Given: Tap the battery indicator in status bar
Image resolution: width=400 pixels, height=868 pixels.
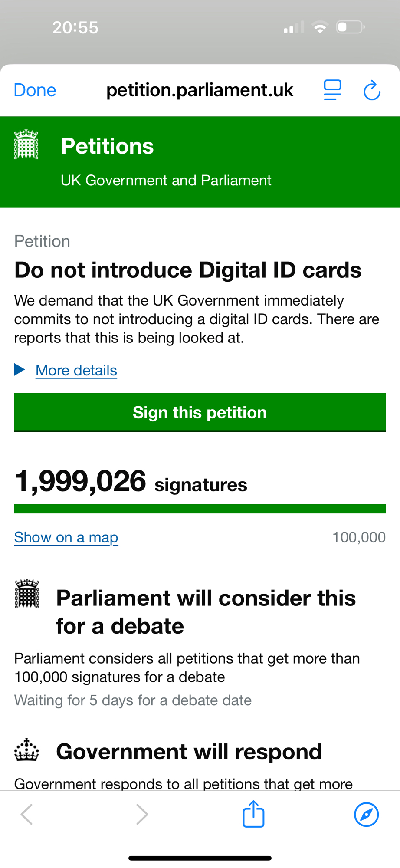Looking at the screenshot, I should click(350, 27).
